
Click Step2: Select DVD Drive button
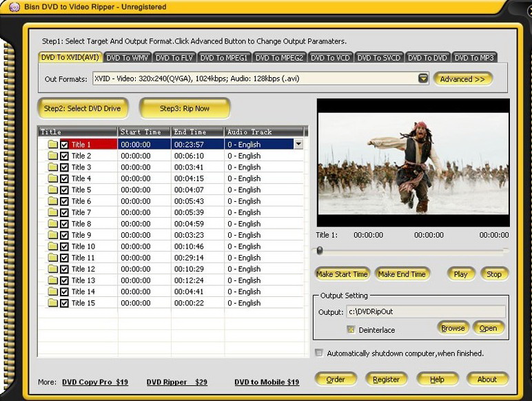pos(83,109)
